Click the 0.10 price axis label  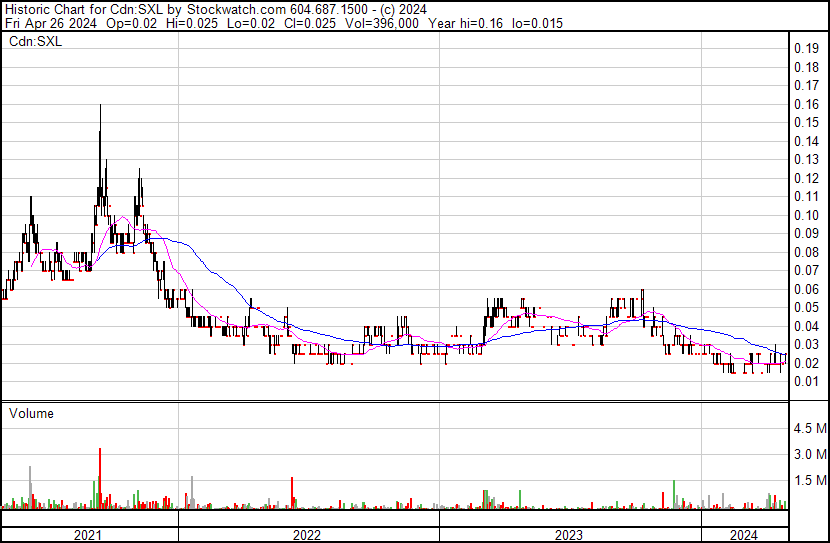point(807,215)
